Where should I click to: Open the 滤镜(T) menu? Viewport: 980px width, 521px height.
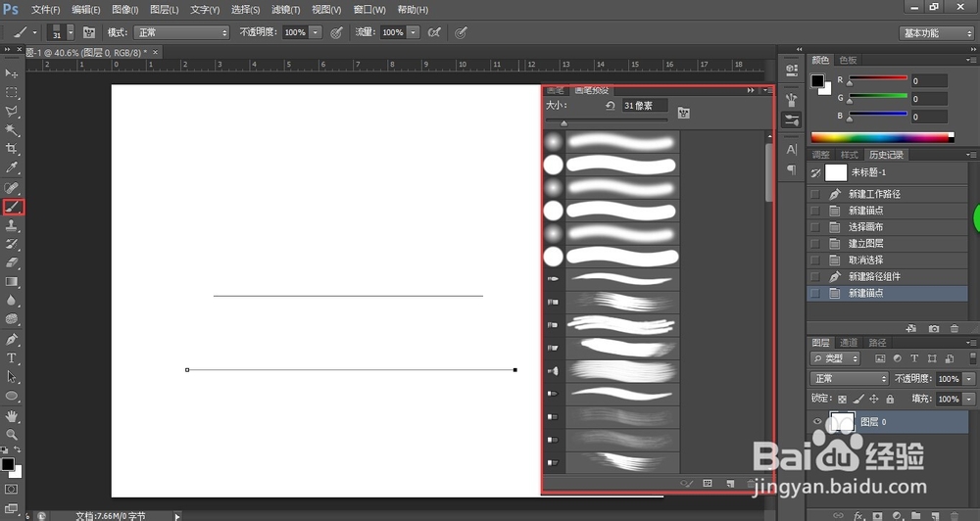click(285, 10)
